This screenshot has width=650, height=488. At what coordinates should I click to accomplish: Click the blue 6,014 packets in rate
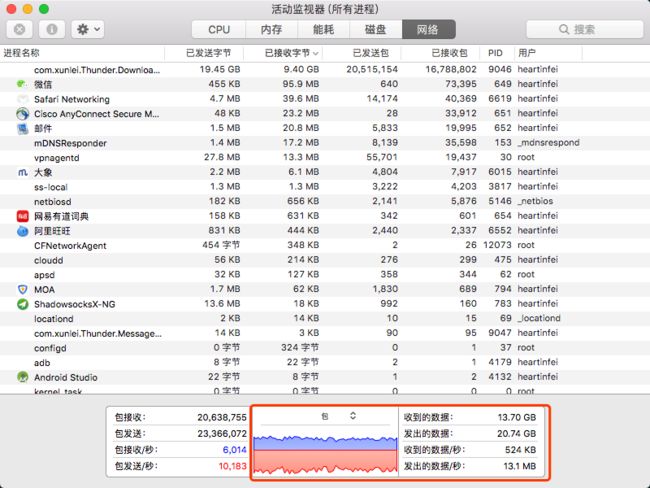234,450
